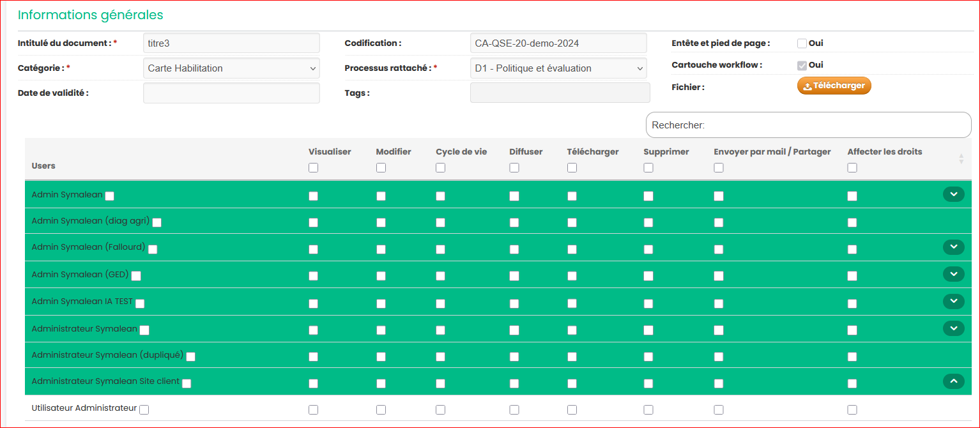Check the Visualiser column header checkbox
The image size is (980, 428).
coord(313,167)
